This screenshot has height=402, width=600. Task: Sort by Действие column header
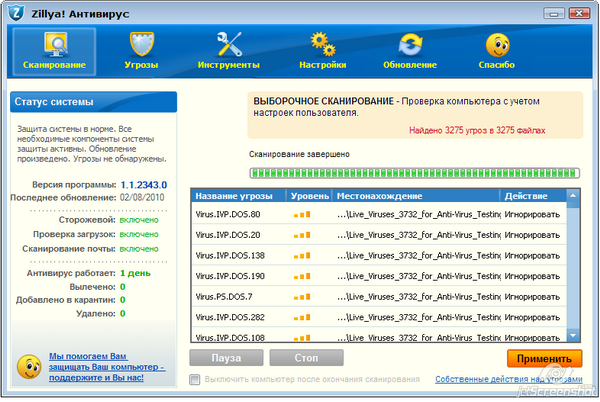(533, 196)
